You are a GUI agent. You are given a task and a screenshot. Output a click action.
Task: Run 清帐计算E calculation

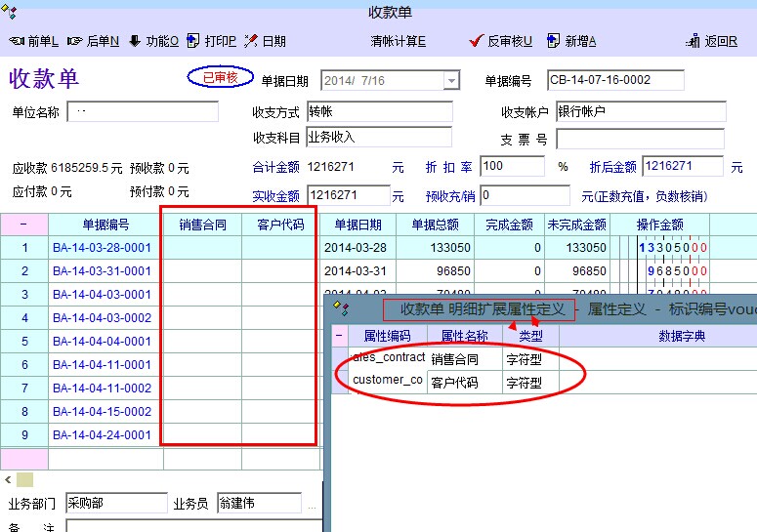(398, 41)
